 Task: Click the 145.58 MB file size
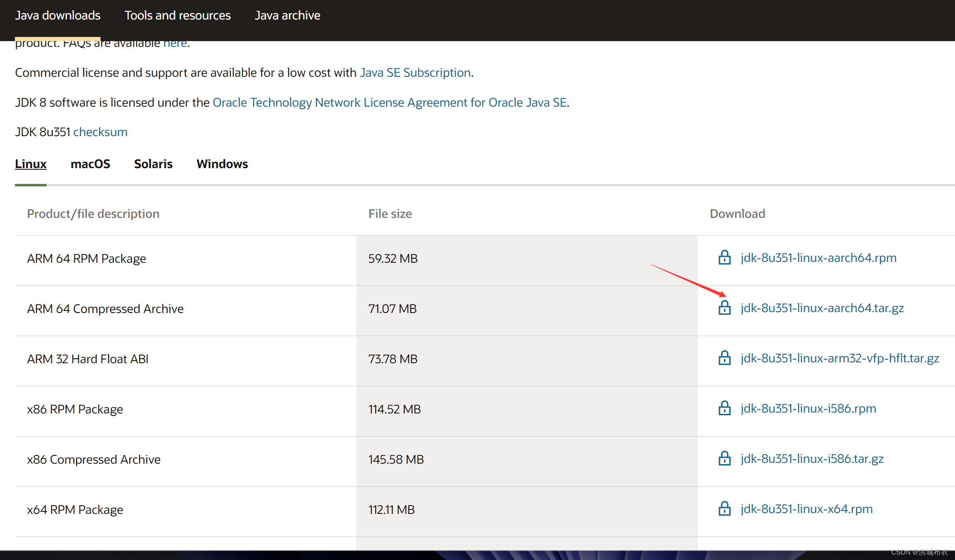[x=396, y=460]
